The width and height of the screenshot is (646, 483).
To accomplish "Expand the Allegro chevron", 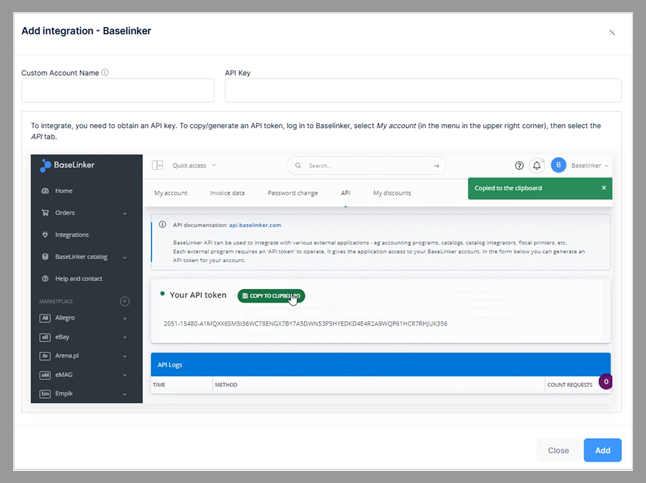I will [x=125, y=318].
